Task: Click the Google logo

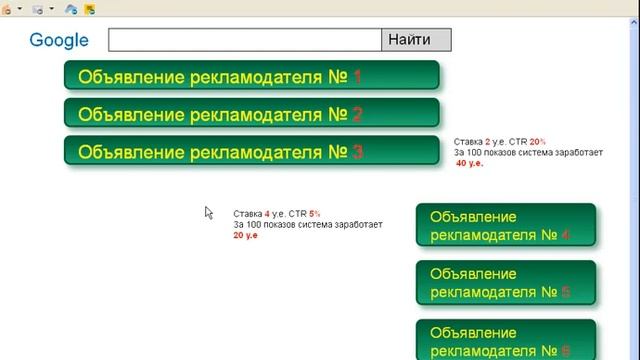Action: click(x=59, y=40)
